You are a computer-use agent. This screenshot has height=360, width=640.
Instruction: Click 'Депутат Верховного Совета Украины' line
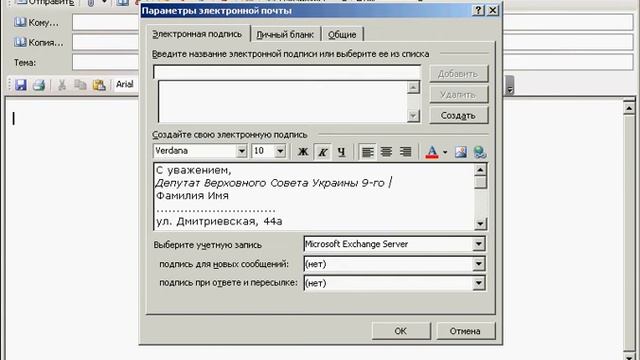tap(270, 183)
